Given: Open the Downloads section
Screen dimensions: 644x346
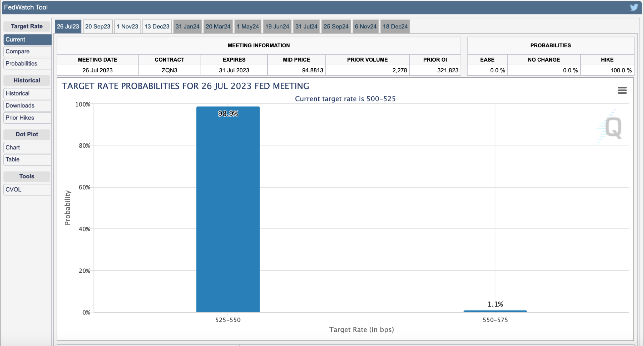Looking at the screenshot, I should click(x=27, y=106).
